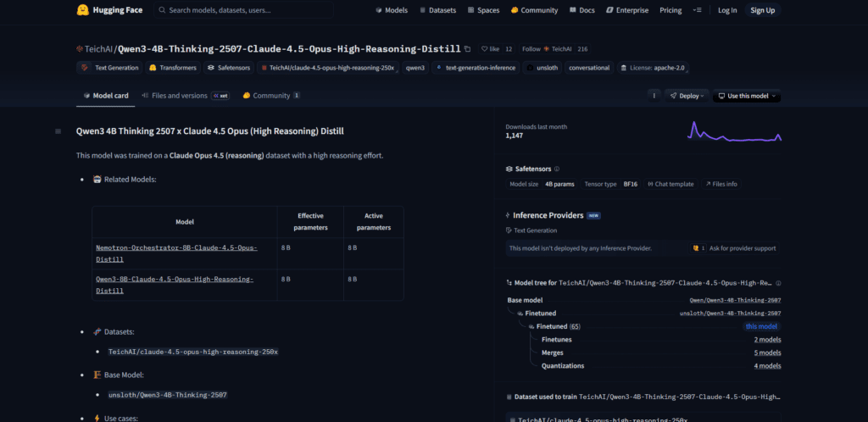The width and height of the screenshot is (868, 422).
Task: Click the downloads last month sparkline chart
Action: pos(734,131)
